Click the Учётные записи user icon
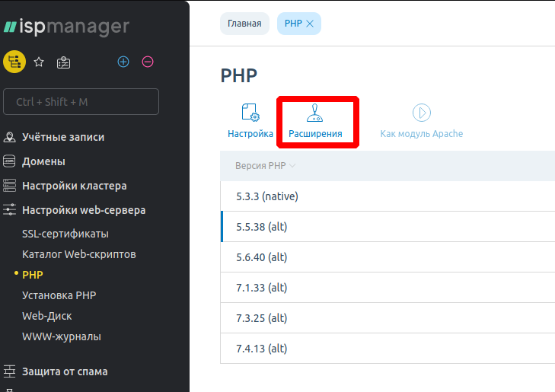The height and width of the screenshot is (392, 555). (x=10, y=137)
